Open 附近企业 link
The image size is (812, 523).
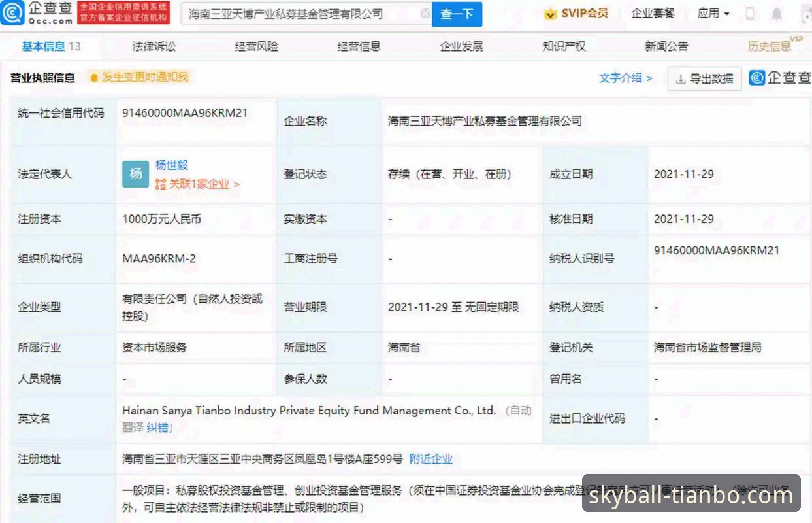pos(431,459)
